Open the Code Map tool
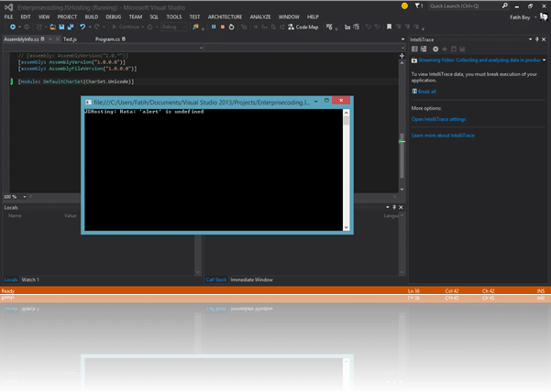 pyautogui.click(x=303, y=27)
